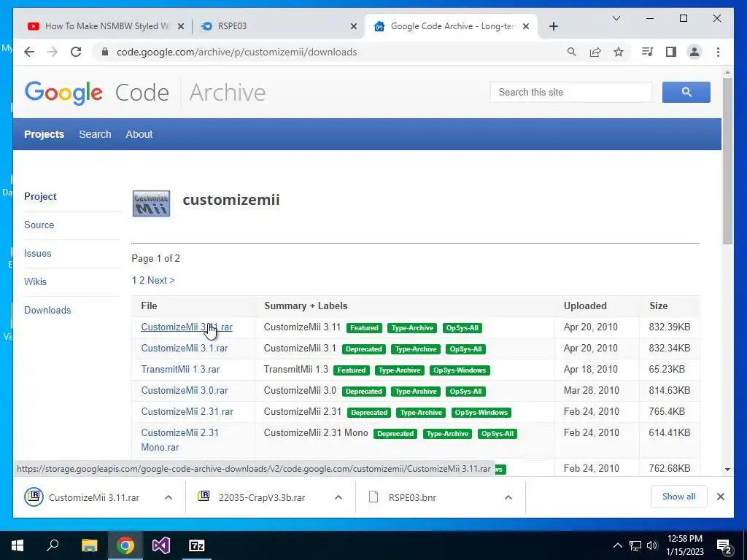Open the Chrome profile avatar

click(x=694, y=52)
